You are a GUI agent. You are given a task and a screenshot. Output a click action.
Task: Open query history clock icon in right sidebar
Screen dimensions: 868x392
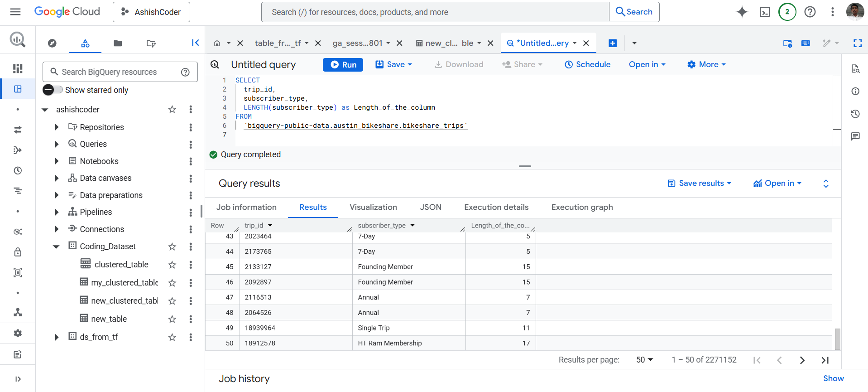pyautogui.click(x=855, y=114)
